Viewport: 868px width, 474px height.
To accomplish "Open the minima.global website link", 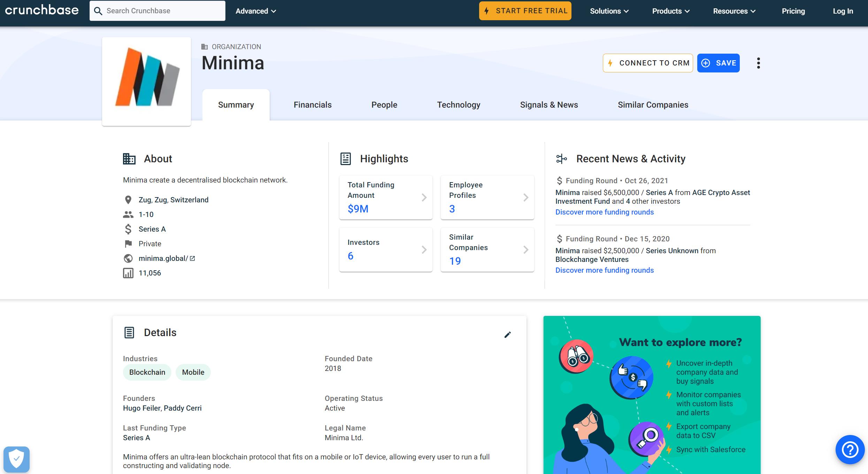I will tap(163, 258).
